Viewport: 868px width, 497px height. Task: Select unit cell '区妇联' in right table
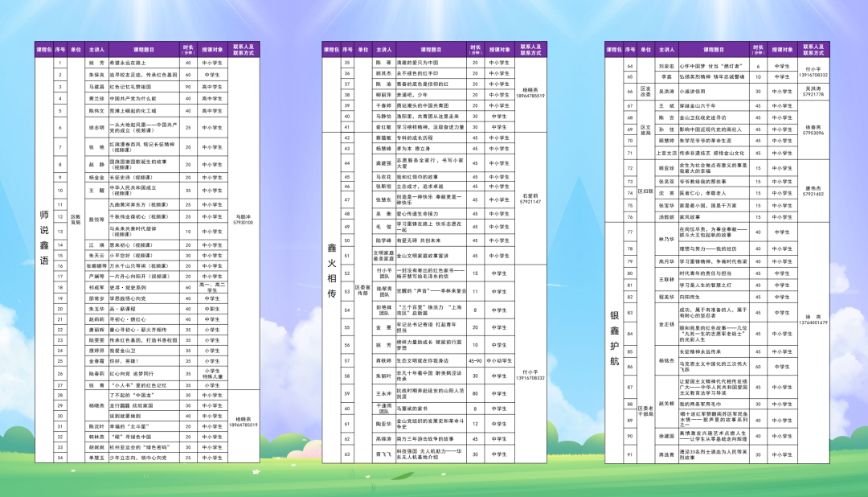click(645, 191)
